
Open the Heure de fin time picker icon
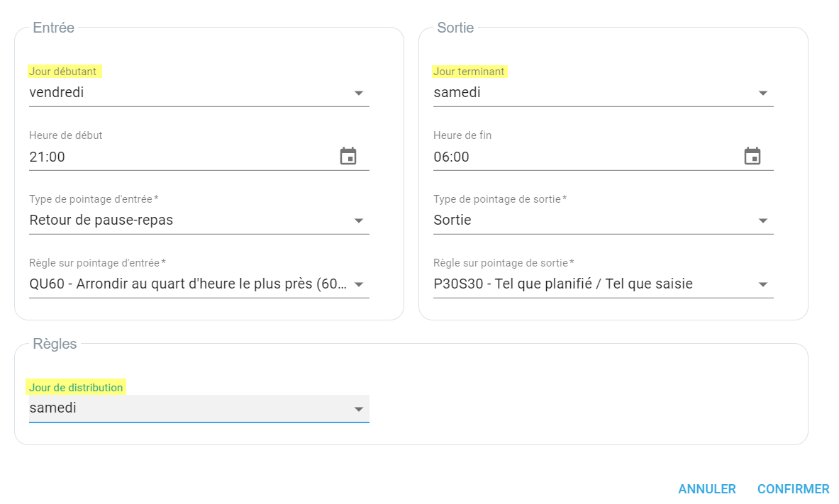(x=752, y=156)
